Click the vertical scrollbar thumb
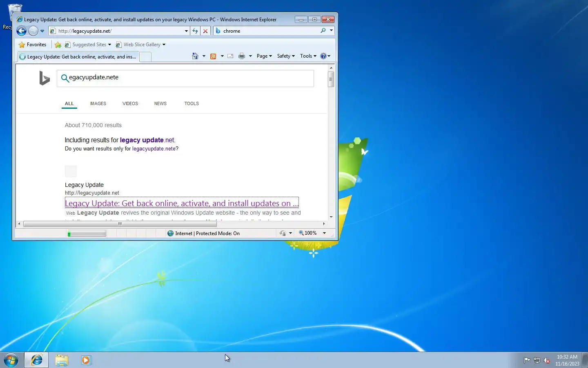This screenshot has width=588, height=368. [331, 79]
